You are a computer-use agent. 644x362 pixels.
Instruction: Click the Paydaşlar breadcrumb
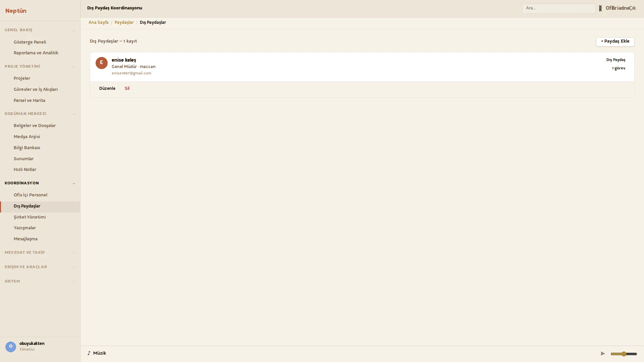pyautogui.click(x=124, y=22)
